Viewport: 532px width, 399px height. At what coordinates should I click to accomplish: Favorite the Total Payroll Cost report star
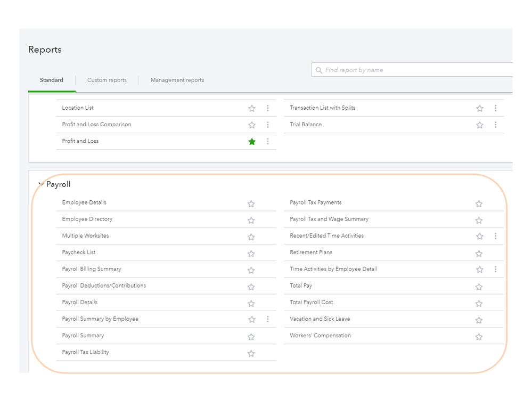tap(479, 303)
